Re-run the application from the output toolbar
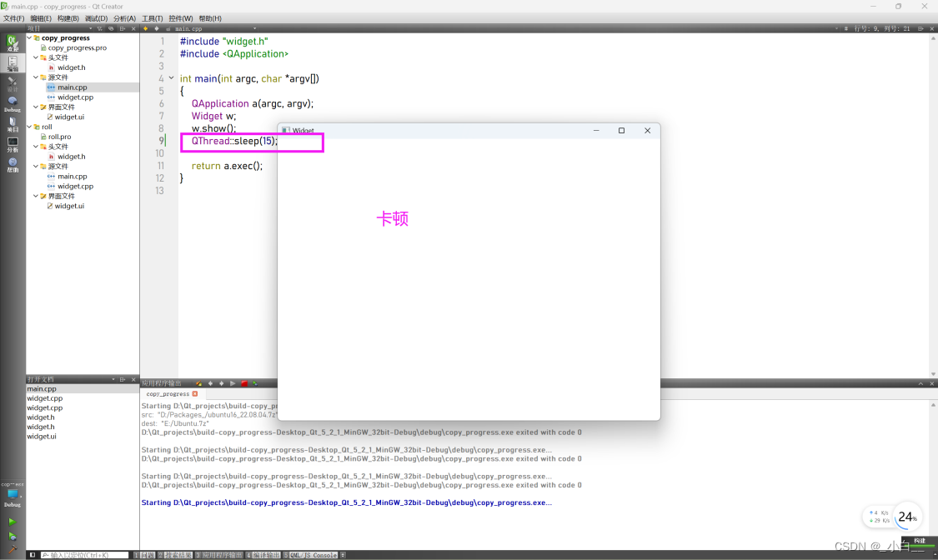 [233, 383]
